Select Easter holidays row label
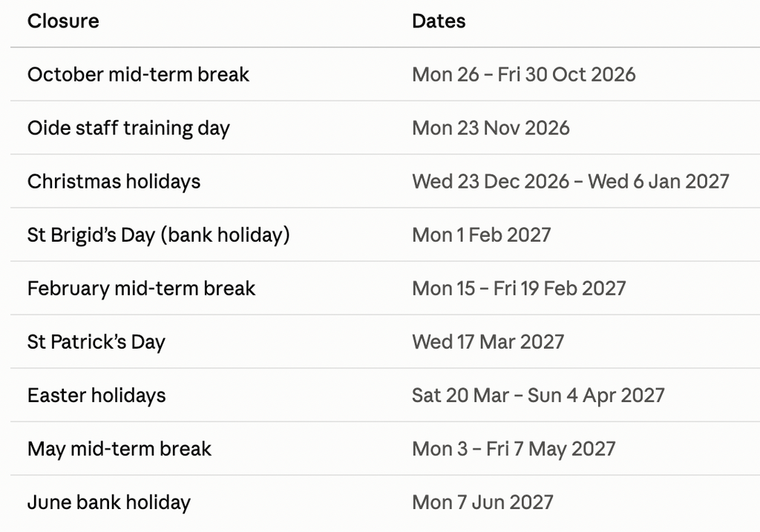 [x=96, y=395]
